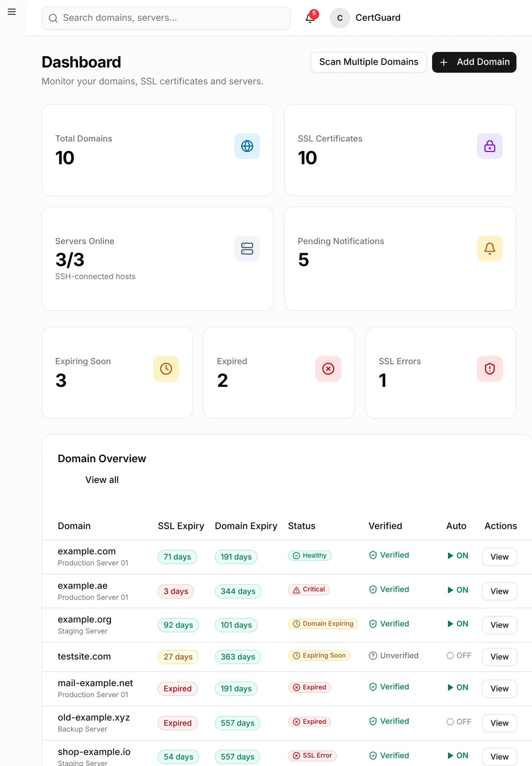The width and height of the screenshot is (532, 766).
Task: Open the SSL Errors card
Action: [441, 373]
